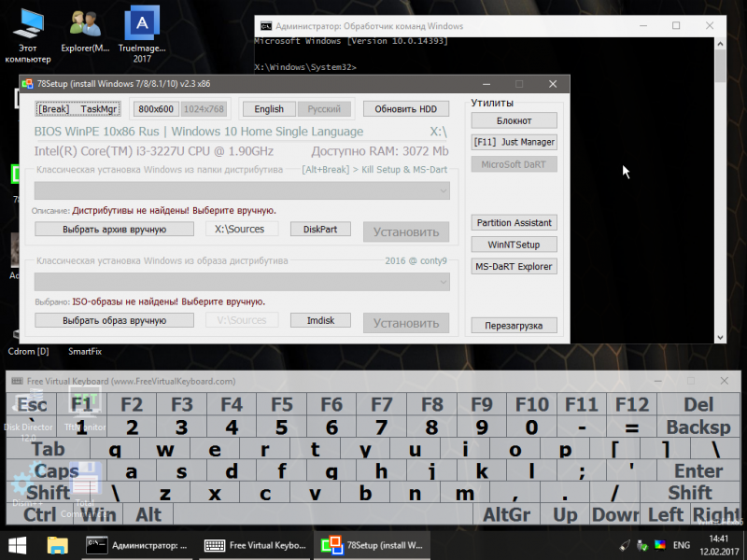This screenshot has height=560, width=747.
Task: Click the V:\Sources button
Action: [x=242, y=320]
